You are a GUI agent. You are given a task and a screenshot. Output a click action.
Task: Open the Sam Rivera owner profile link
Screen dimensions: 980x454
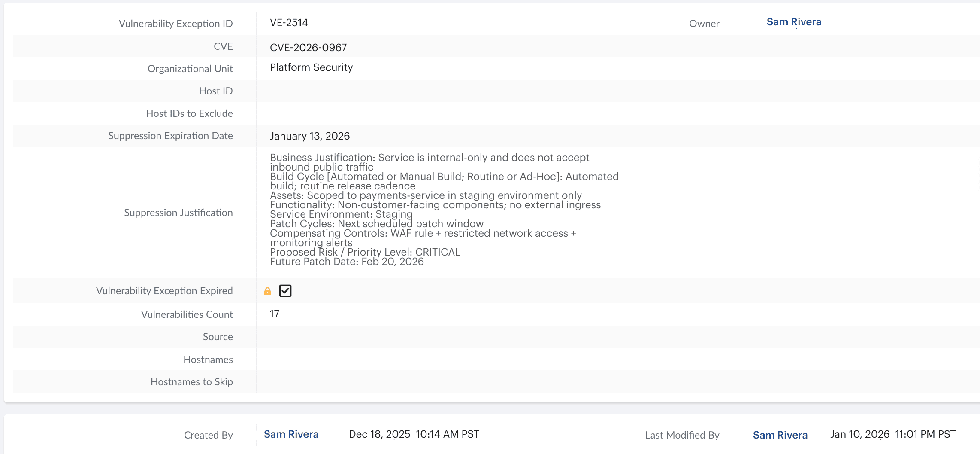coord(793,22)
